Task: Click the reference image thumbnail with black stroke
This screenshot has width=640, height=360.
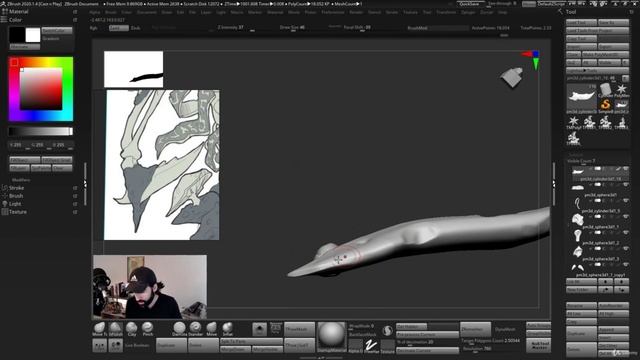Action: (133, 69)
